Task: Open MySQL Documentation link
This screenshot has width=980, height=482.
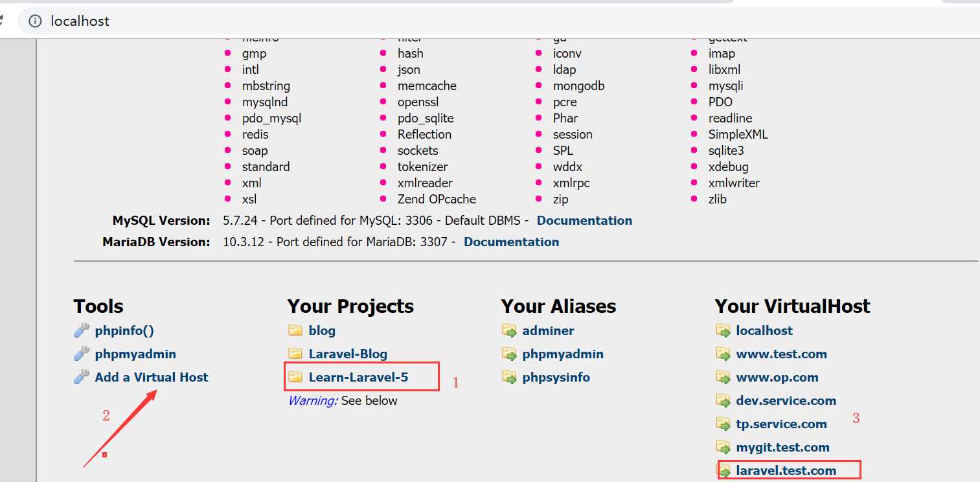Action: (584, 220)
